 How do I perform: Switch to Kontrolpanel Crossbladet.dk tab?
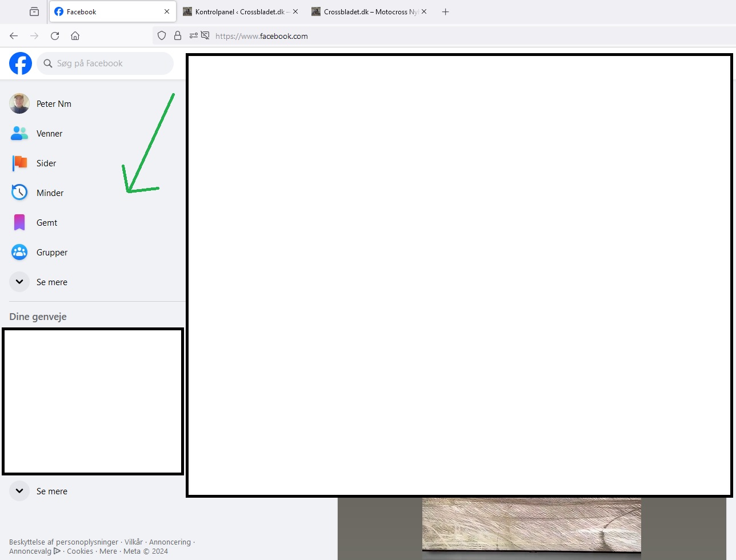point(240,11)
